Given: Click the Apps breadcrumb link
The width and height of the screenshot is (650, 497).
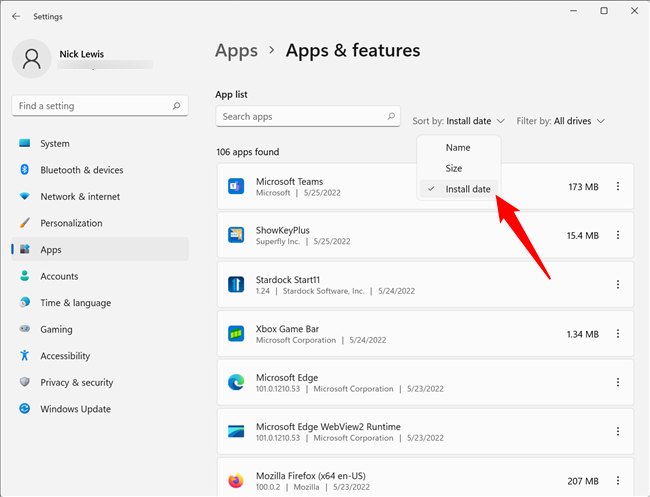Looking at the screenshot, I should click(x=236, y=51).
